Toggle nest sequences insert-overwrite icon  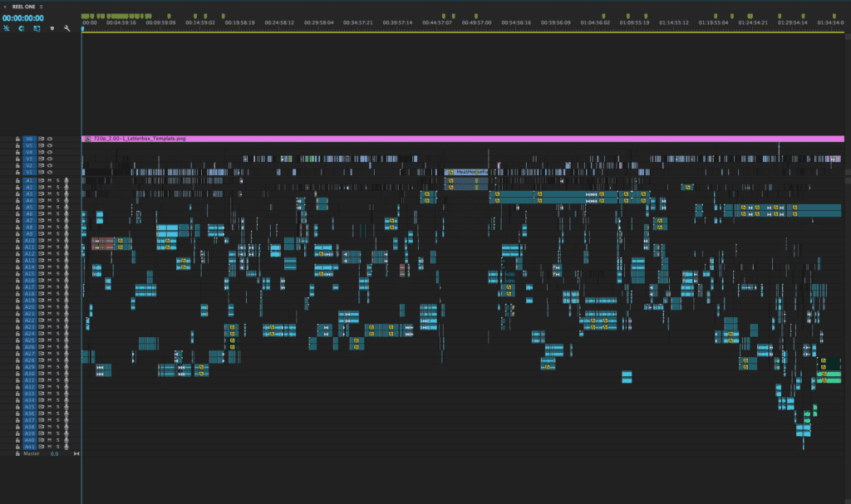pos(7,28)
